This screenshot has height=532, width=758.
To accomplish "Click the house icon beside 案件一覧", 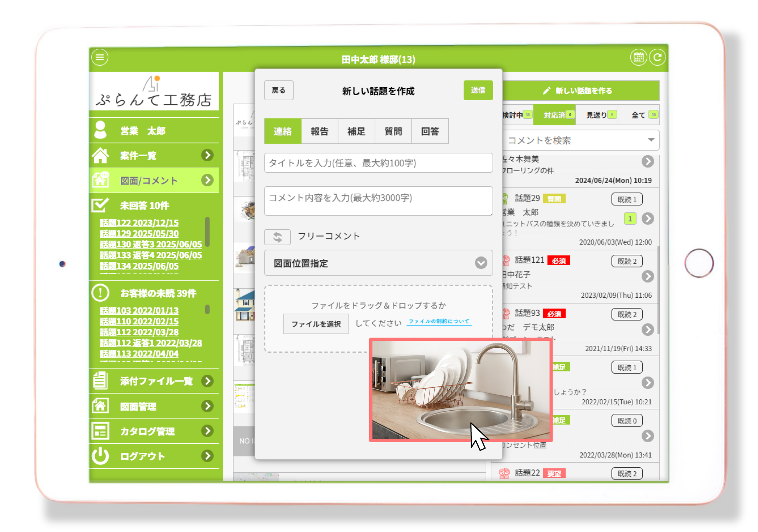I will point(100,155).
